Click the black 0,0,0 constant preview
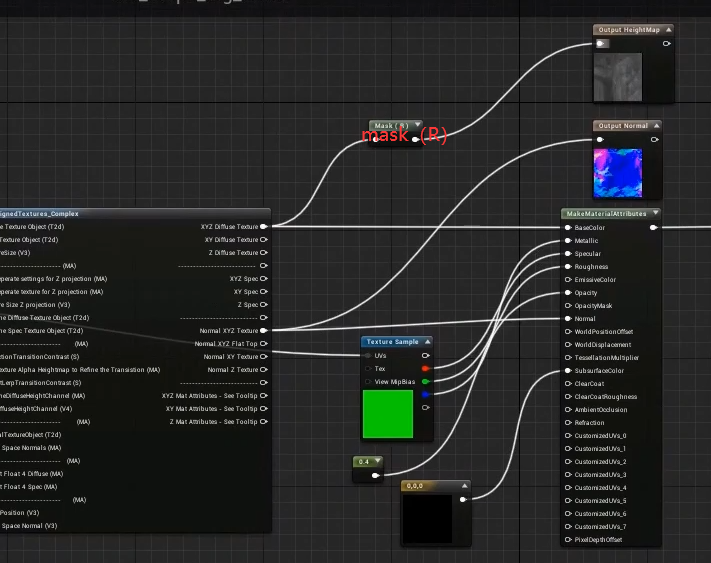The width and height of the screenshot is (711, 563). tap(428, 518)
